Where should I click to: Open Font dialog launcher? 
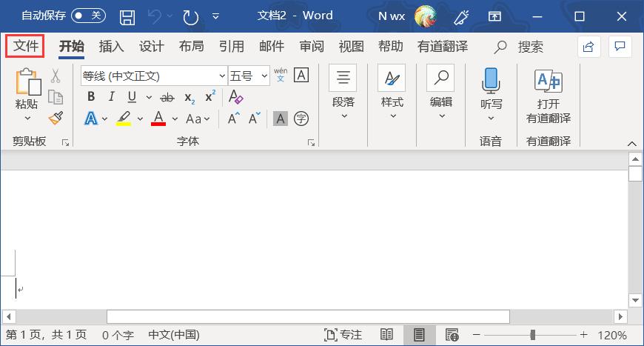312,142
